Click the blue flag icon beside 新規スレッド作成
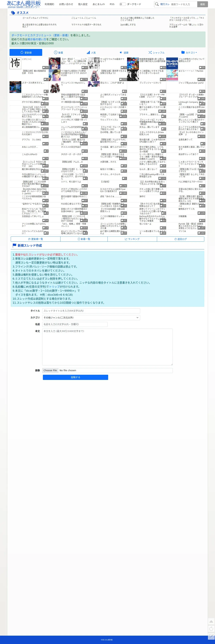This screenshot has width=215, height=644. pyautogui.click(x=15, y=246)
